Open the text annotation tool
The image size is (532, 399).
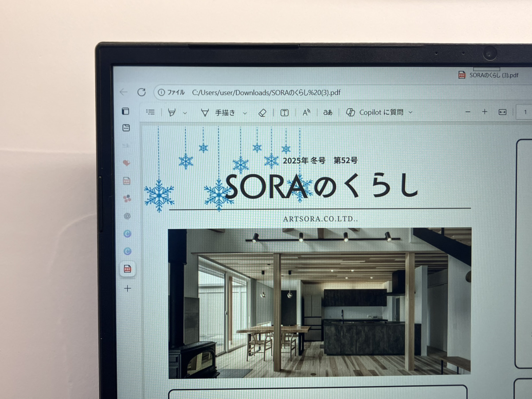tap(284, 112)
